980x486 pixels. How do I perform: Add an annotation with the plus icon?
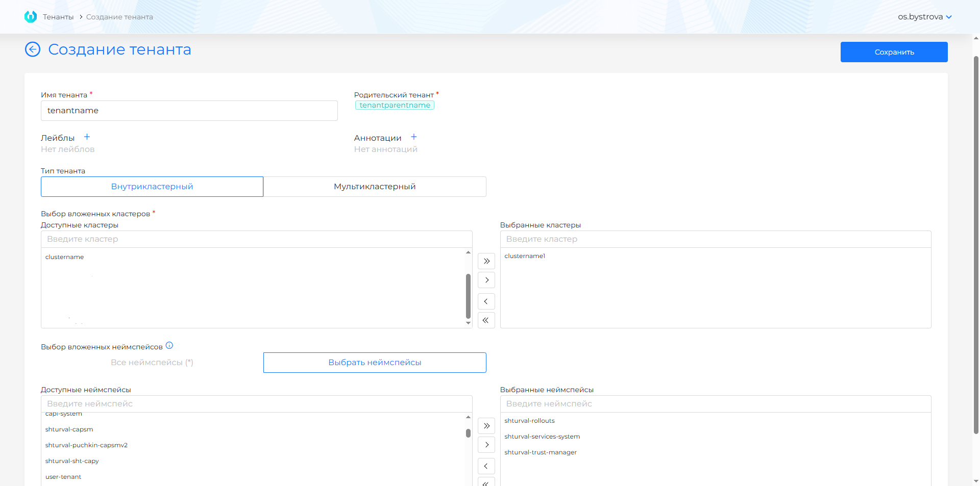(414, 137)
